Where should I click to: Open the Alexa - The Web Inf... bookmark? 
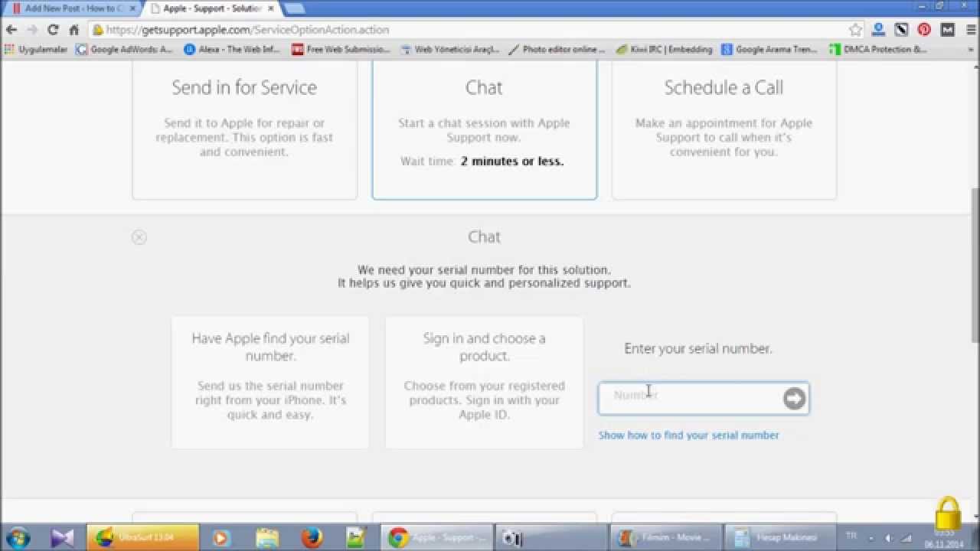pos(233,50)
